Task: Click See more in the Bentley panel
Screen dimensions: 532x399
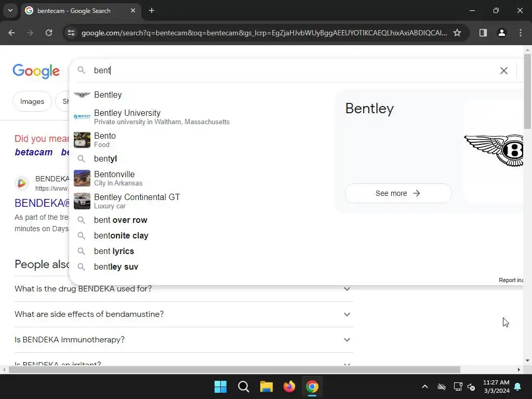Action: [x=398, y=193]
